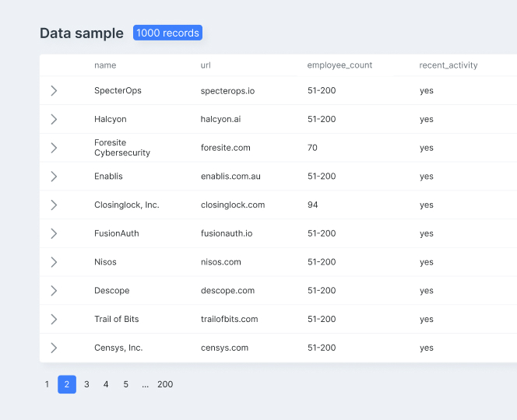This screenshot has width=517, height=420.
Task: Click the Closinglock, Inc. name cell
Action: (127, 205)
